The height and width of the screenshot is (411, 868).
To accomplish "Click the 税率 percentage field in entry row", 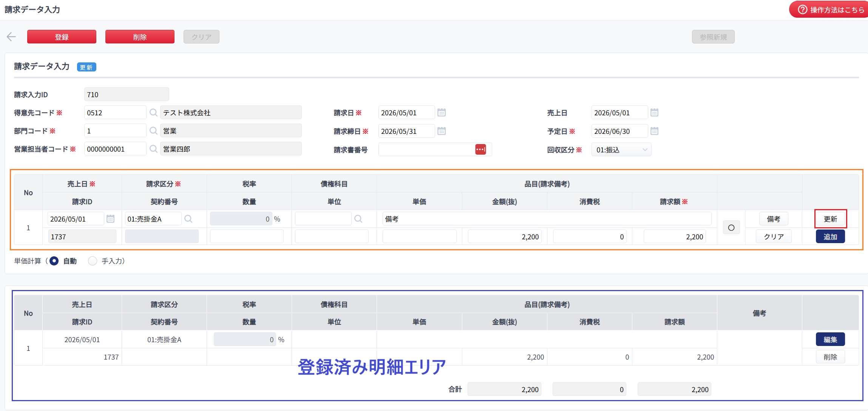I will pyautogui.click(x=241, y=219).
